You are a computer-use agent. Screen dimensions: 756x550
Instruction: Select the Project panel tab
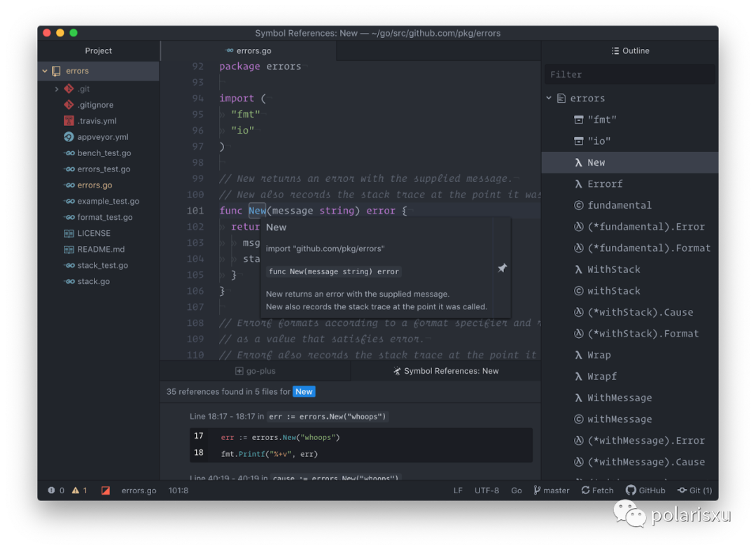tap(99, 50)
